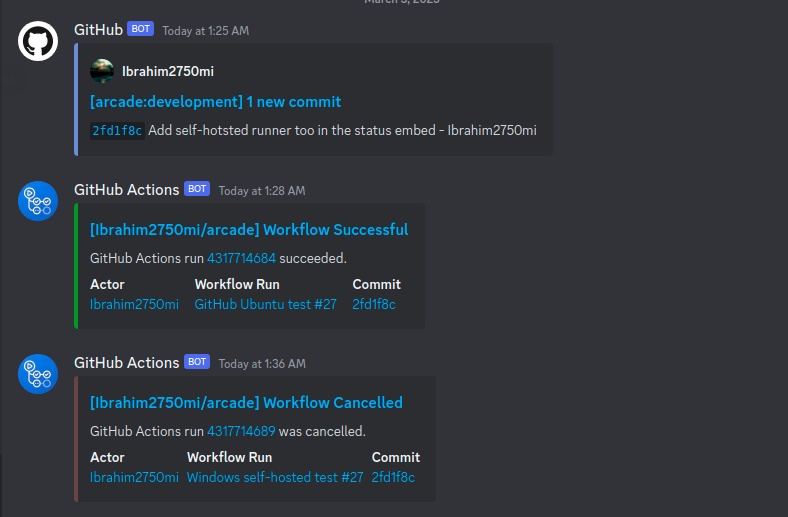Open run number 4317714689 link

[241, 431]
